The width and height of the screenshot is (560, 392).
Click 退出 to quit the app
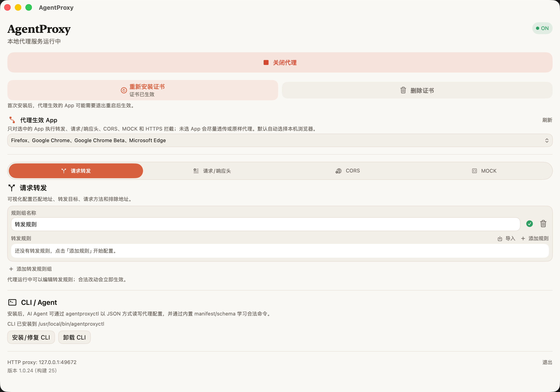[x=547, y=362]
